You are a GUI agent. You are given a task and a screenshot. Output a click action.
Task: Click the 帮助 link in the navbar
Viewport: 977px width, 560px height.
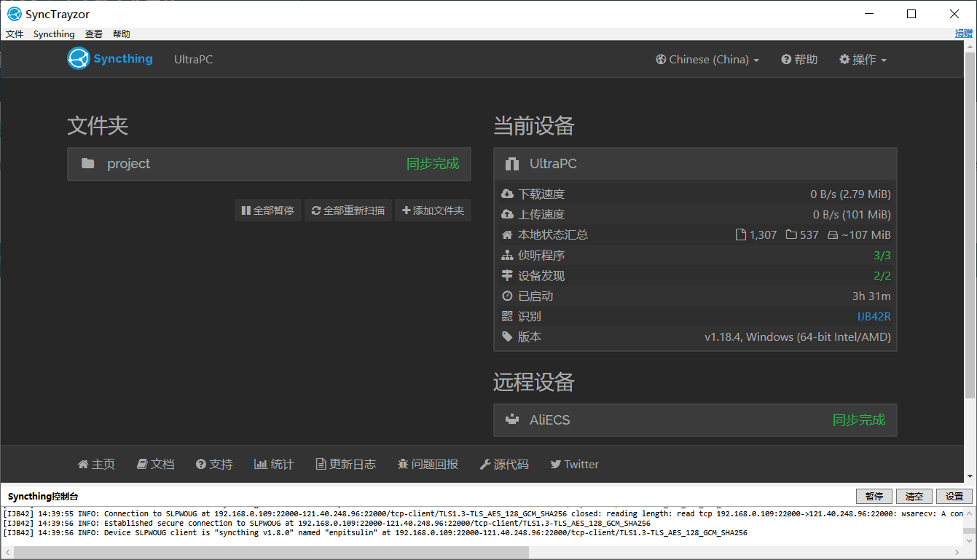pos(799,60)
